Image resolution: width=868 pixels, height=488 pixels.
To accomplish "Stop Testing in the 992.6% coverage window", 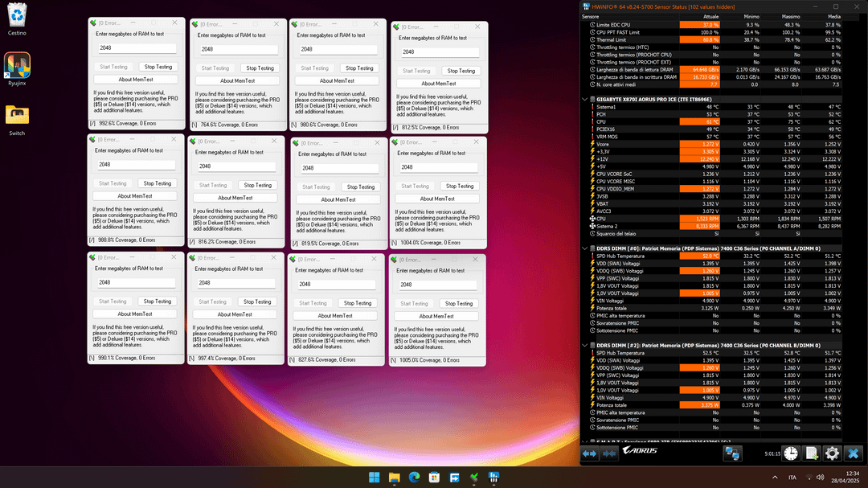I will pyautogui.click(x=158, y=67).
